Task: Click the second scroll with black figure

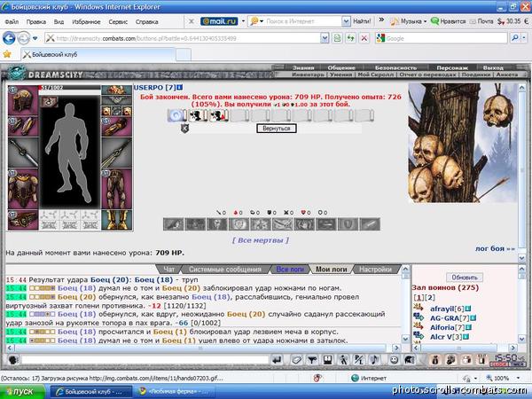Action: pos(198,115)
